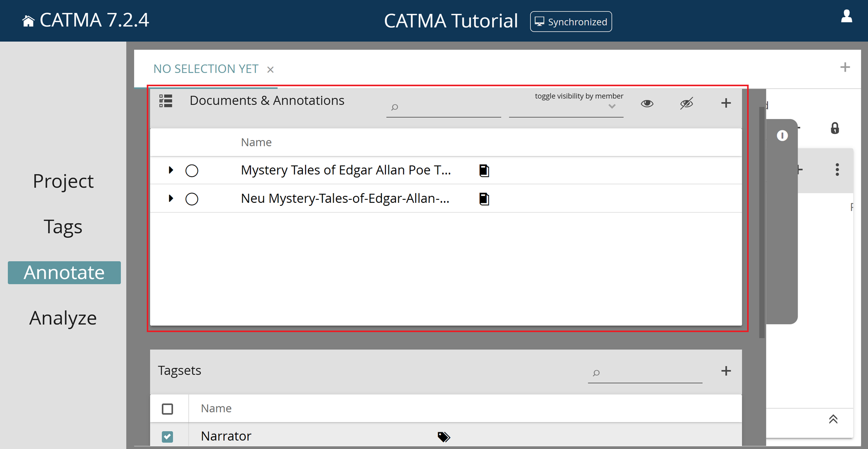
Task: Switch to the Annotate section
Action: (64, 272)
